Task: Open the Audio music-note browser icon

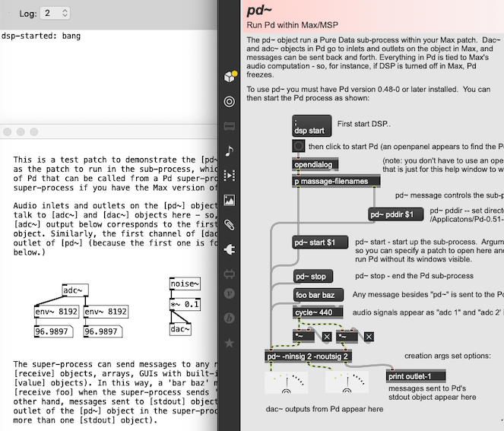Action: [x=229, y=151]
